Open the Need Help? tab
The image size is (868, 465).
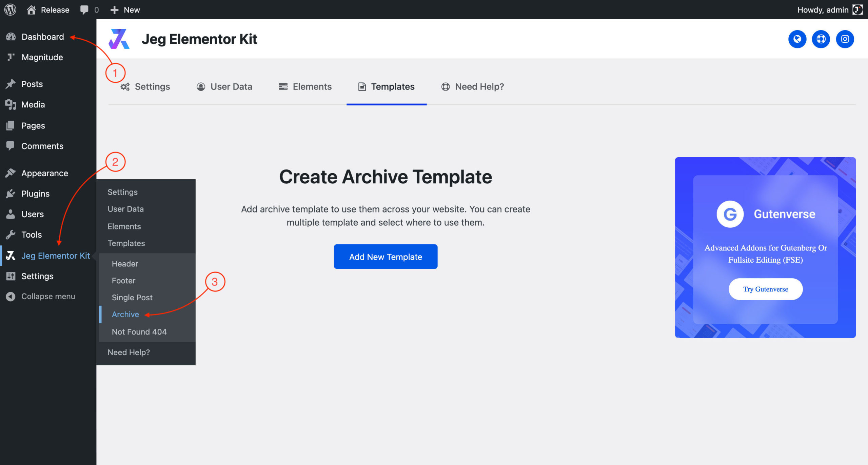(473, 87)
